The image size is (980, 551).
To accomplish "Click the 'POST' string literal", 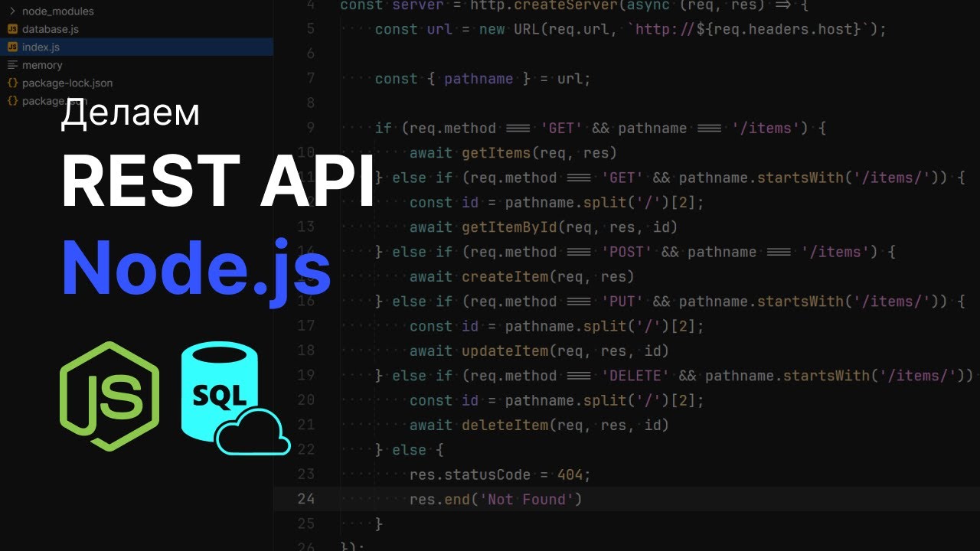I will click(x=627, y=253).
